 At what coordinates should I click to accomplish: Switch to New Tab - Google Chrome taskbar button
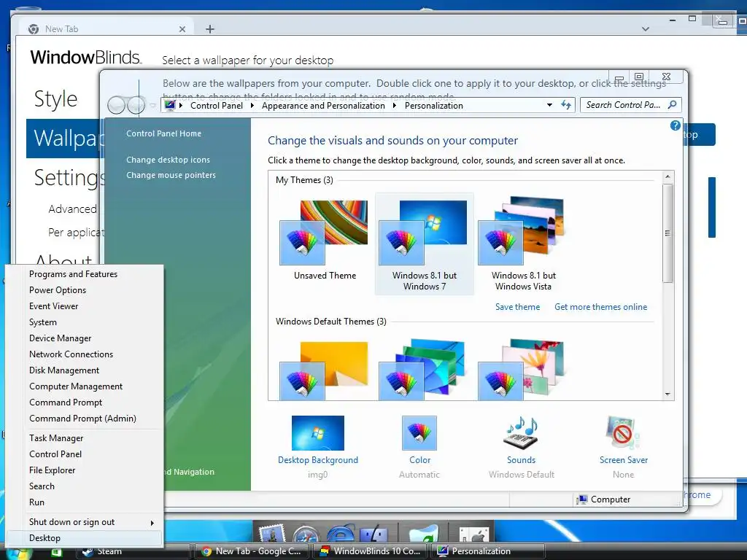(x=252, y=551)
